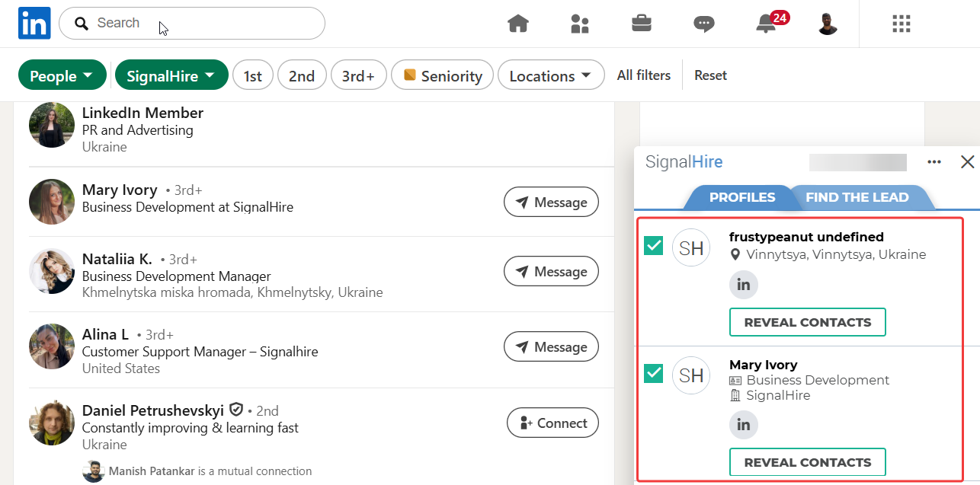This screenshot has width=980, height=485.
Task: Expand the Locations filter dropdown
Action: (x=550, y=75)
